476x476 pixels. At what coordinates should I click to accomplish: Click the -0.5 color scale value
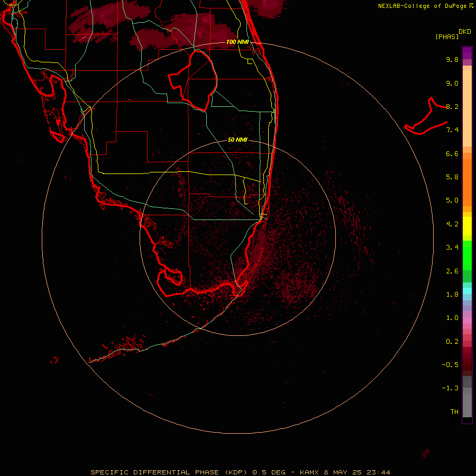coord(450,365)
